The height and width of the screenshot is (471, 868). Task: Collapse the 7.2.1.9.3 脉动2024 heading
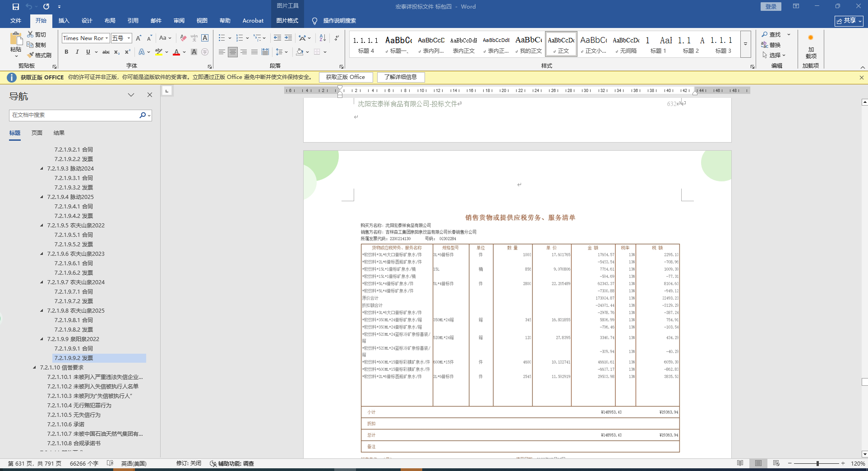(x=42, y=168)
